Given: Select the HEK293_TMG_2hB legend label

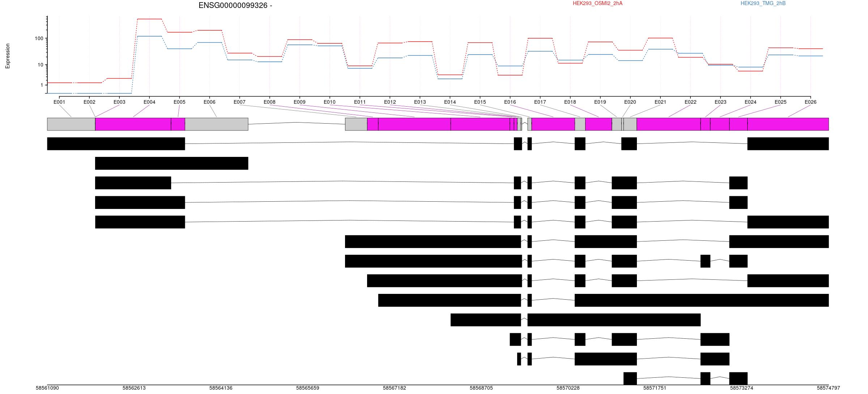Looking at the screenshot, I should coord(763,3).
